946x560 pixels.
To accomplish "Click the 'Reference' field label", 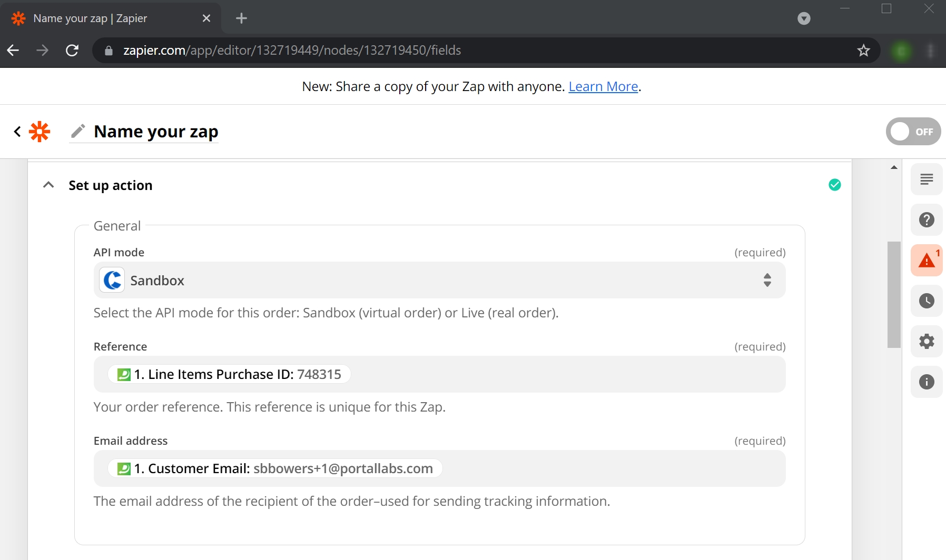I will pos(120,346).
